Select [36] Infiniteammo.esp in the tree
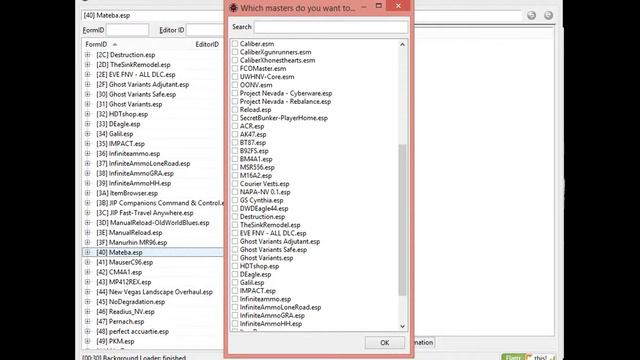 (128, 153)
